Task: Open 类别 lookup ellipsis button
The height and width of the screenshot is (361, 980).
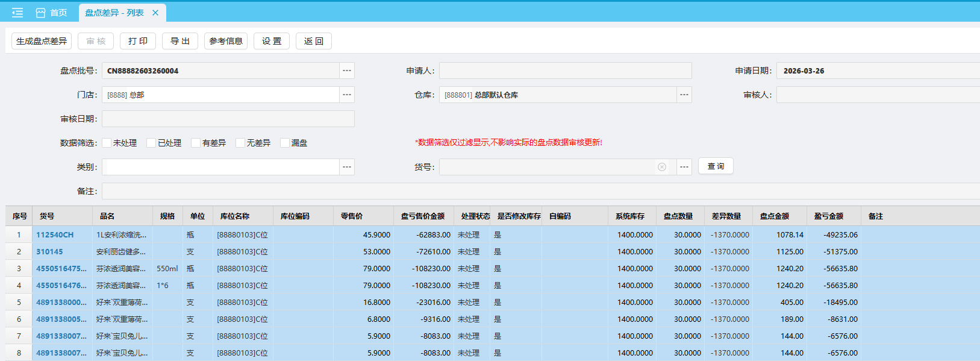Action: (x=347, y=167)
